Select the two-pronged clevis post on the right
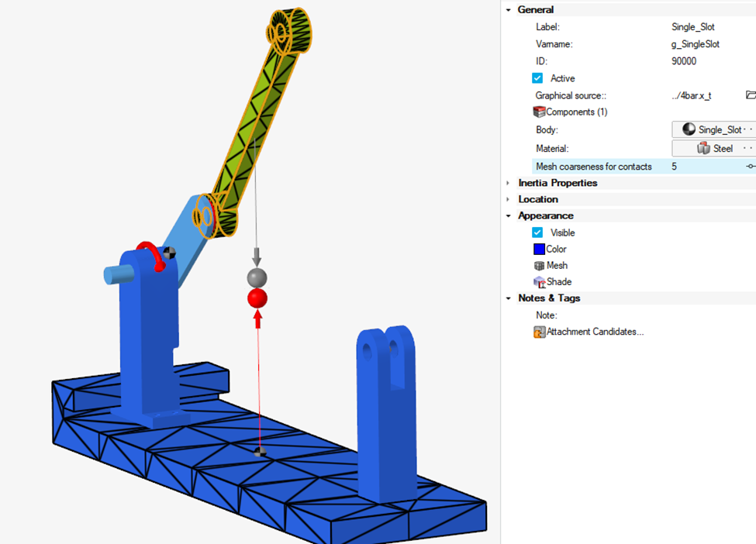 (x=386, y=415)
